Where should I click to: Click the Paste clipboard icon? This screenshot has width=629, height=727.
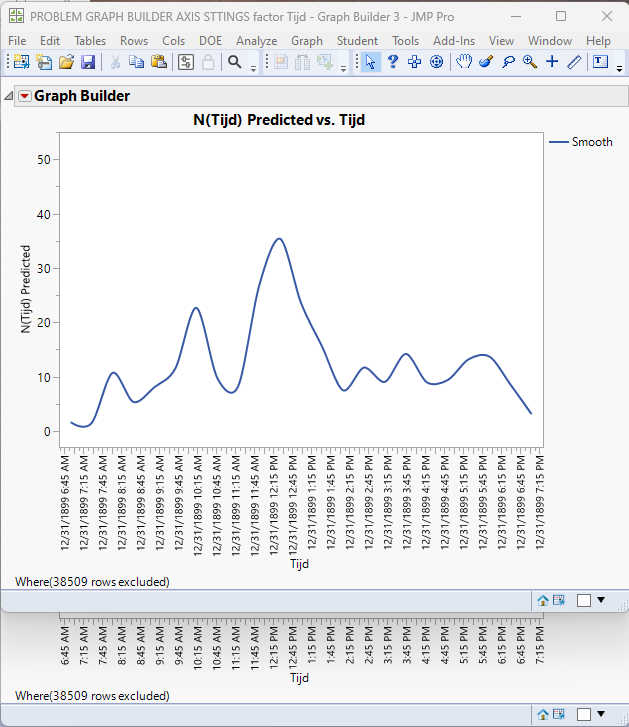159,62
